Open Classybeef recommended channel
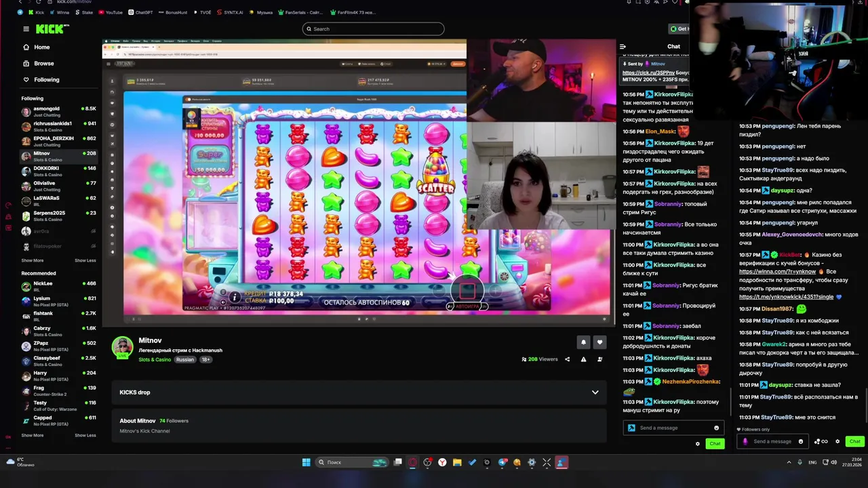Image resolution: width=868 pixels, height=488 pixels. click(x=58, y=361)
